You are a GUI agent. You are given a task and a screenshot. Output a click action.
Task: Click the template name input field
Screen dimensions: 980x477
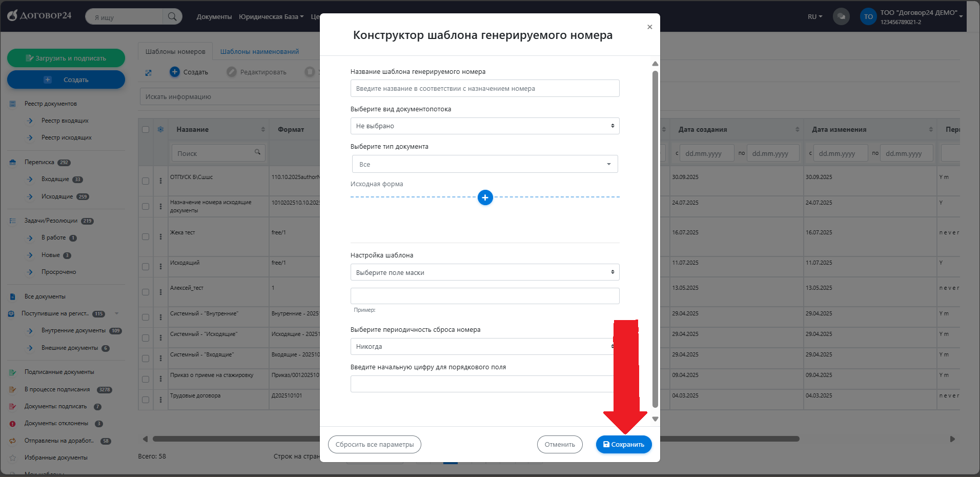point(484,88)
